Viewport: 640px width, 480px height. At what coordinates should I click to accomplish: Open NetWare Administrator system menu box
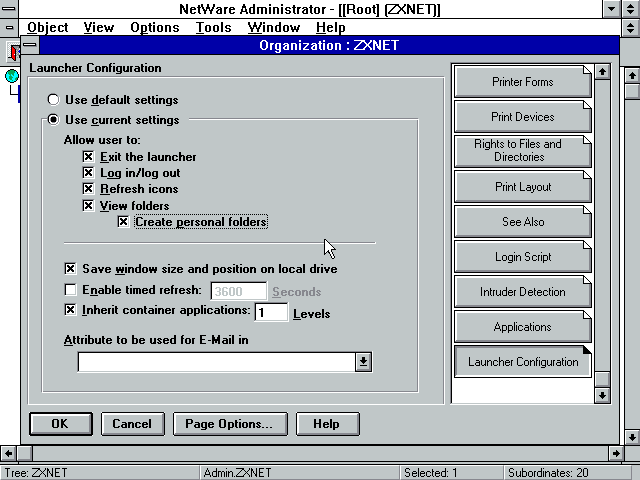click(9, 9)
